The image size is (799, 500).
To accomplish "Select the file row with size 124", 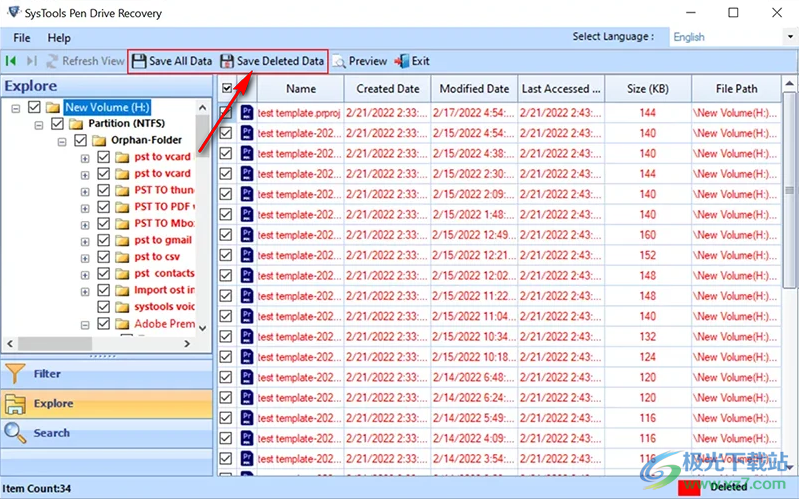I will (499, 357).
